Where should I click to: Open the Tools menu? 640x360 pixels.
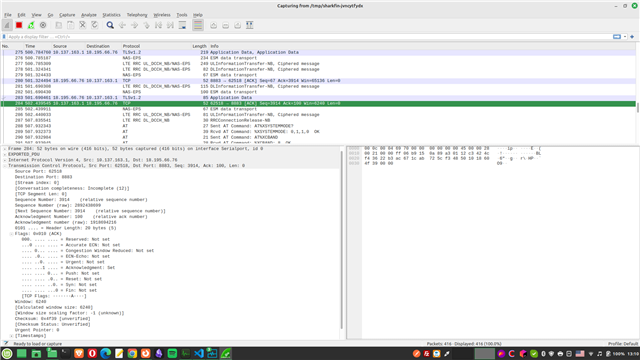click(182, 15)
